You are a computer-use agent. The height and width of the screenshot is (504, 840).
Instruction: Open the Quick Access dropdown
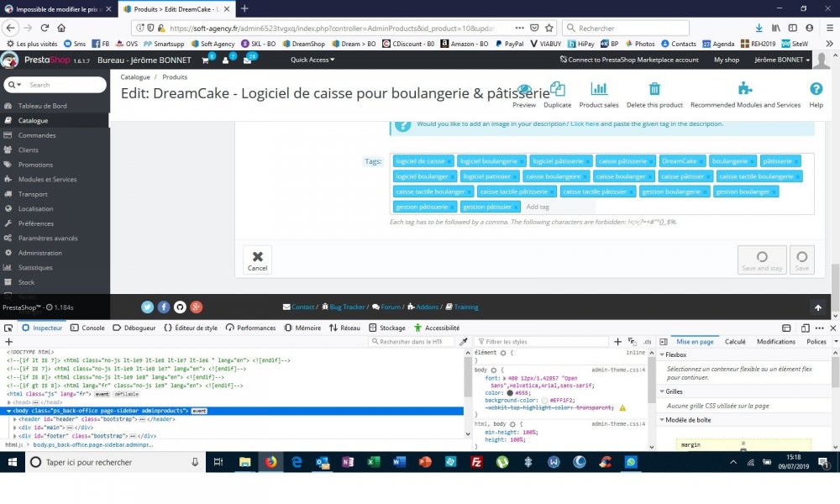pyautogui.click(x=312, y=60)
